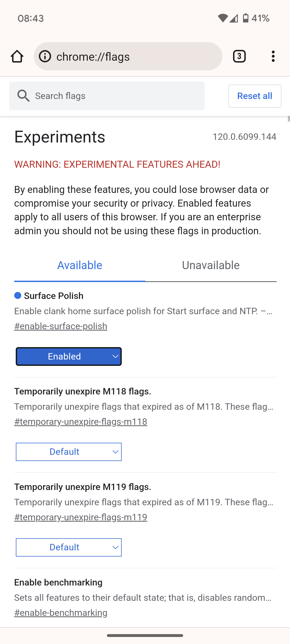This screenshot has height=644, width=290.
Task: Open the Enabled dropdown for Surface Polish
Action: pyautogui.click(x=69, y=356)
